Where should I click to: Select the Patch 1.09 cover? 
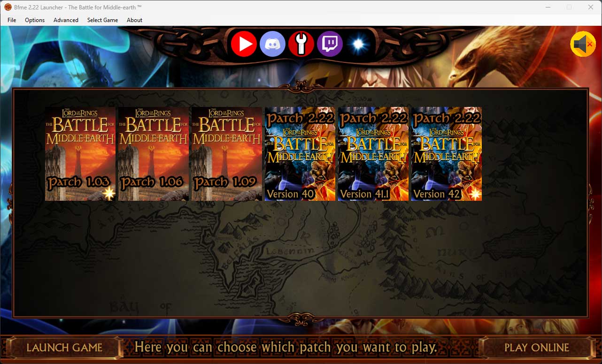[227, 154]
